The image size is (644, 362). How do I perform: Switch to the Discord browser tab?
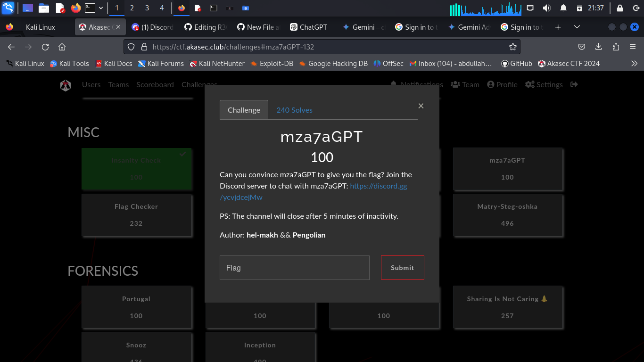click(x=152, y=27)
